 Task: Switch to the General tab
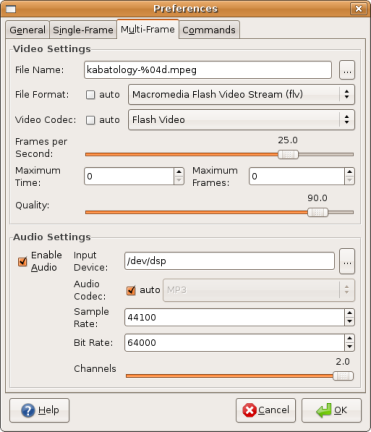[28, 30]
